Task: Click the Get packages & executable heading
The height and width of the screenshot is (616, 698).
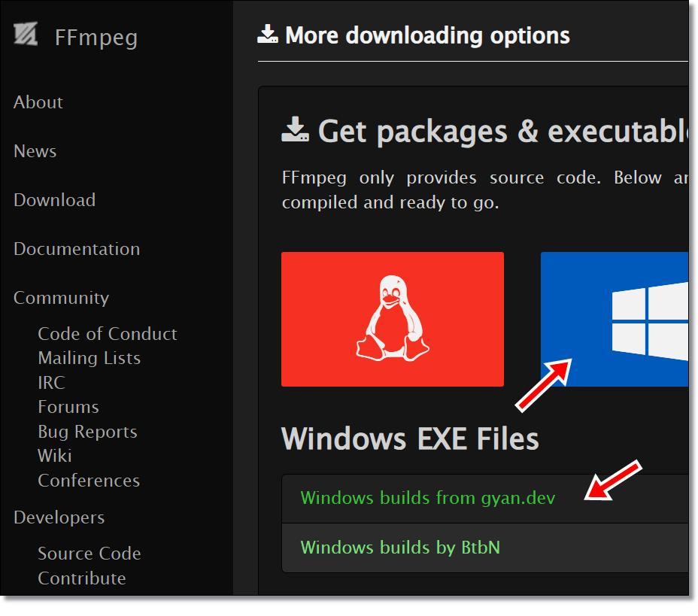Action: pyautogui.click(x=503, y=132)
